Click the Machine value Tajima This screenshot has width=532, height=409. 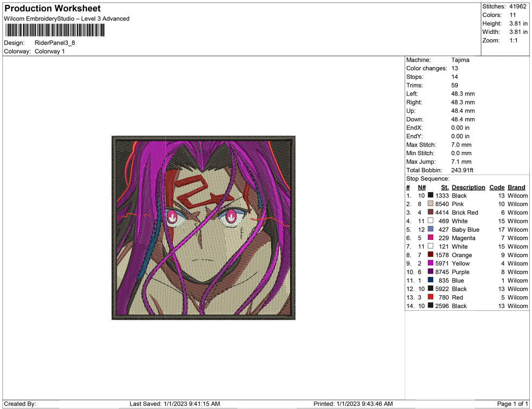click(460, 60)
